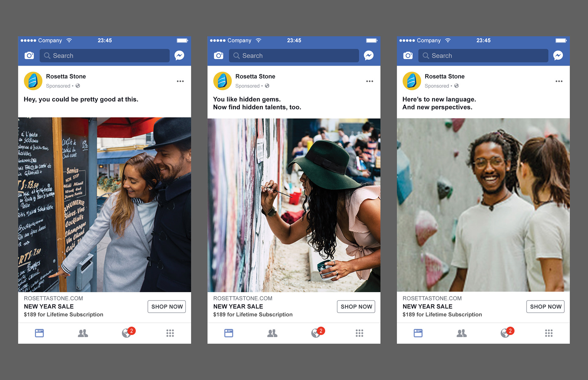
Task: Tap the battery icon in the left phone status bar
Action: tap(182, 40)
